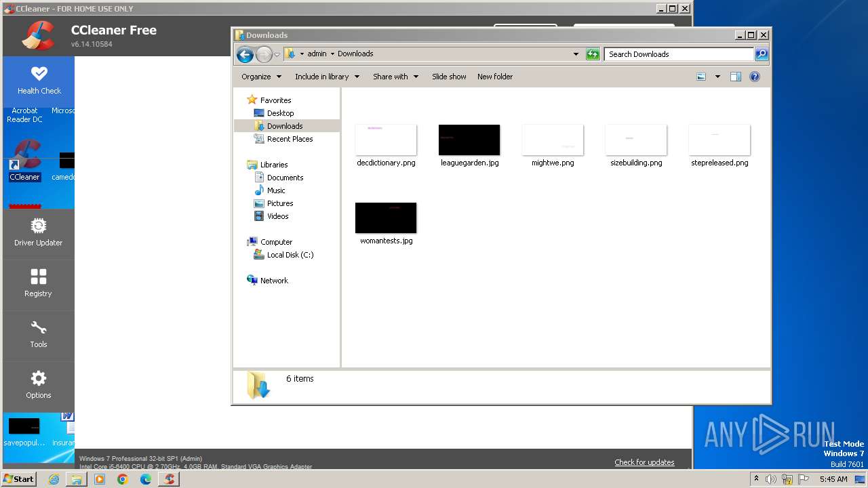The image size is (868, 488).
Task: Expand the admin breadcrumb arrow
Action: tap(332, 54)
